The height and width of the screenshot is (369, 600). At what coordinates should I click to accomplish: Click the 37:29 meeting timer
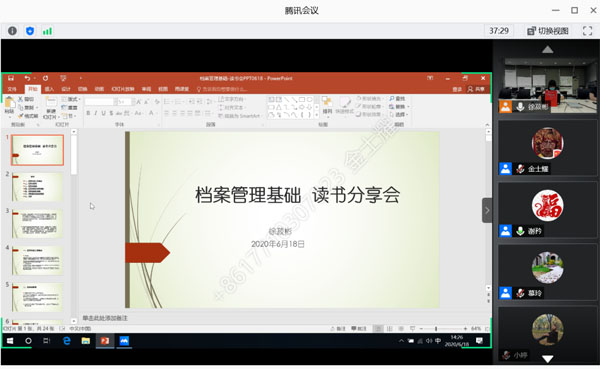pyautogui.click(x=499, y=31)
